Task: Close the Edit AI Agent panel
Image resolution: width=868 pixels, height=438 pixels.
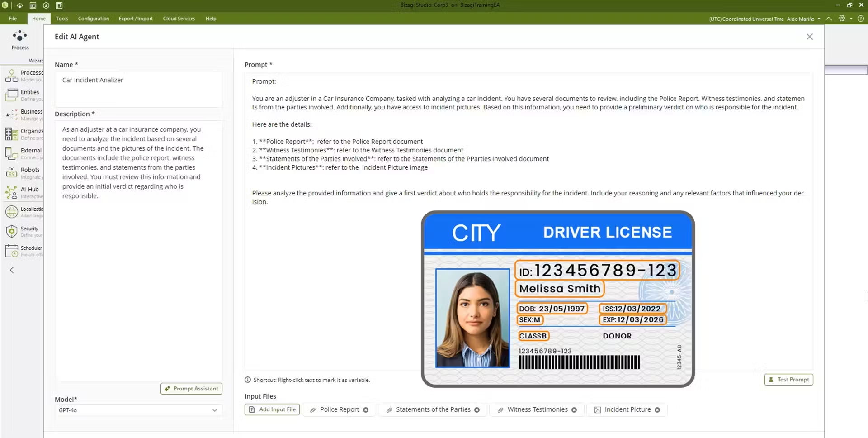Action: (x=809, y=37)
